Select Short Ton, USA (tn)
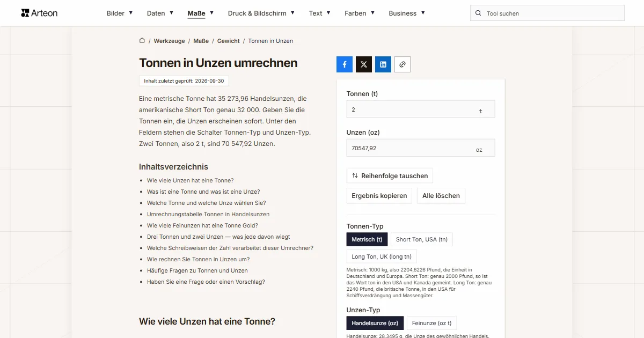Image resolution: width=644 pixels, height=338 pixels. (x=422, y=239)
